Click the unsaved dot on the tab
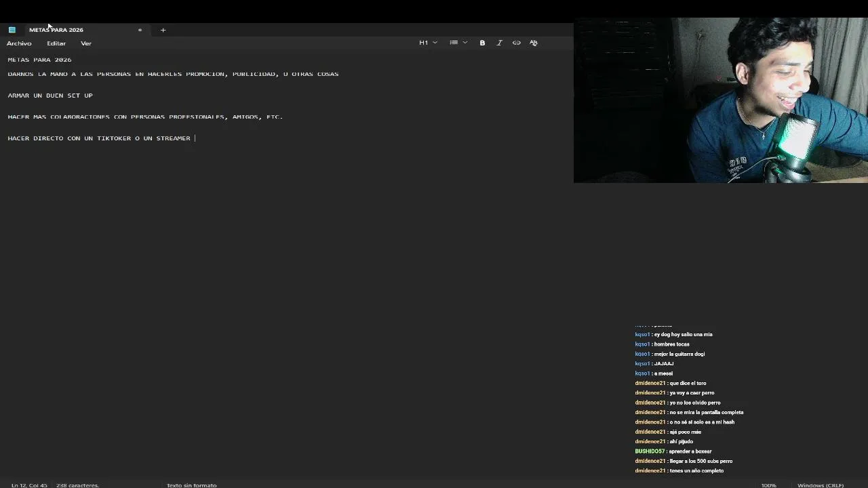The height and width of the screenshot is (488, 868). tap(140, 30)
